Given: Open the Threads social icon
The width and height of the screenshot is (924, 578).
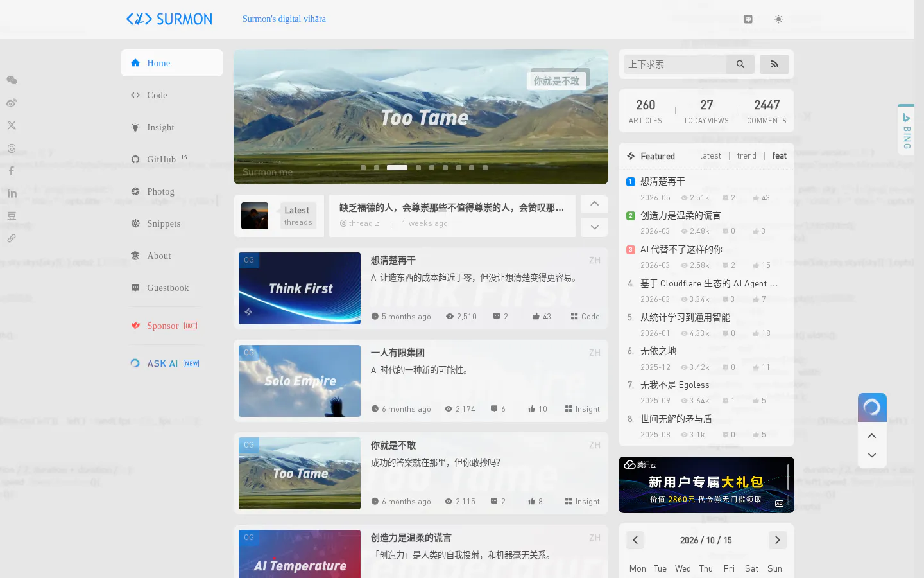Looking at the screenshot, I should (12, 148).
